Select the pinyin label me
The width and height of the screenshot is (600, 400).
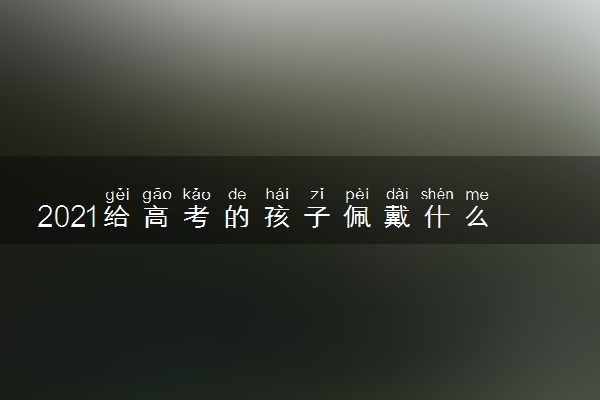477,196
